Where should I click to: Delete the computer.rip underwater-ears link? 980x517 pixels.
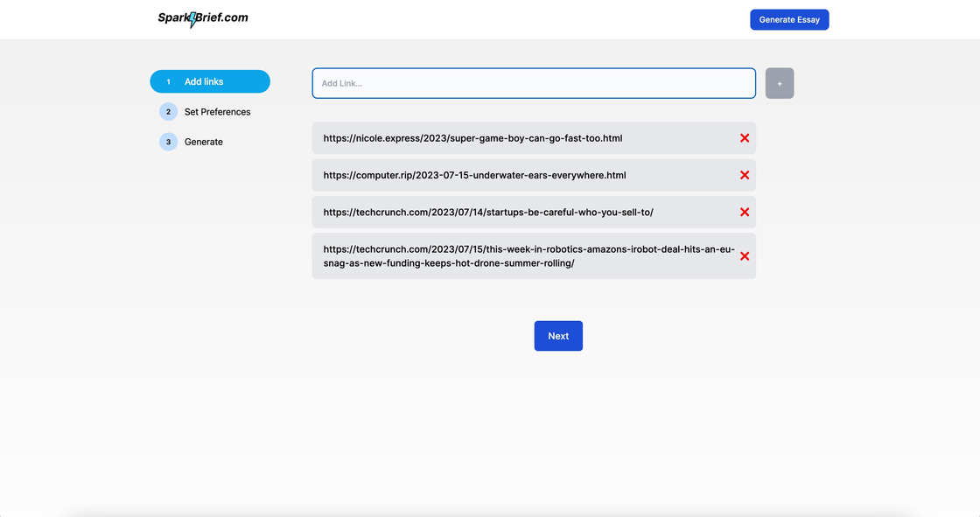745,175
